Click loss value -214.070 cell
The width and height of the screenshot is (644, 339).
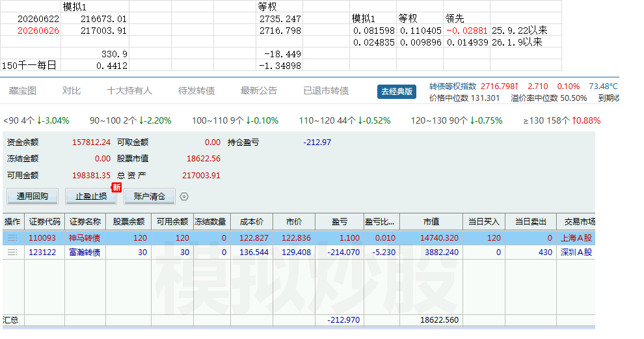click(343, 252)
